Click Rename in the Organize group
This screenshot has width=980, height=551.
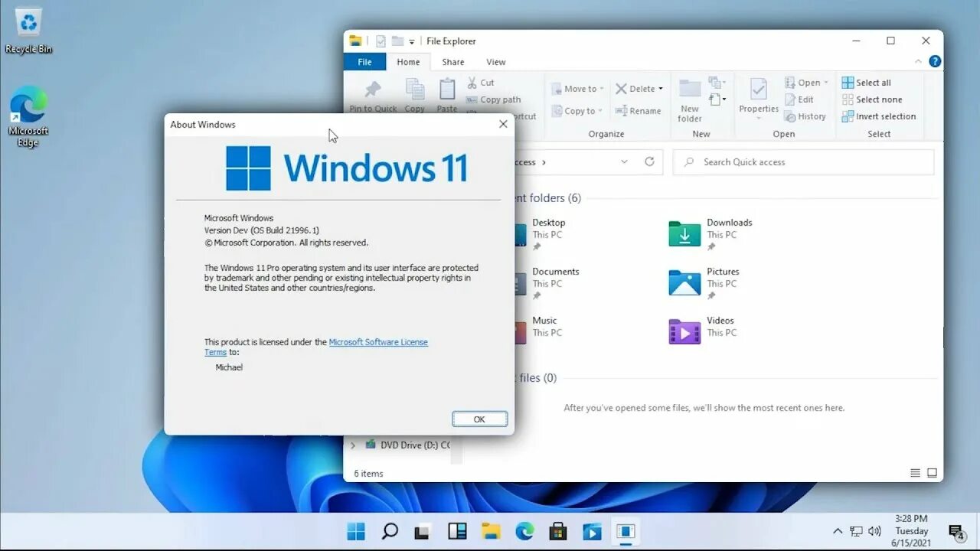(x=639, y=111)
